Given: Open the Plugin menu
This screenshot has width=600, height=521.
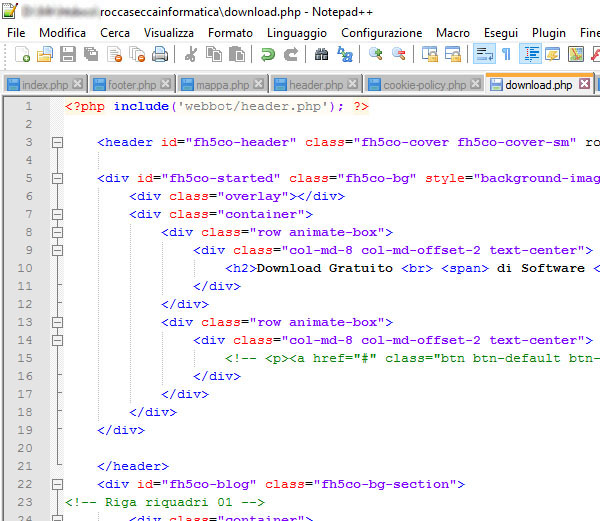Looking at the screenshot, I should click(549, 33).
